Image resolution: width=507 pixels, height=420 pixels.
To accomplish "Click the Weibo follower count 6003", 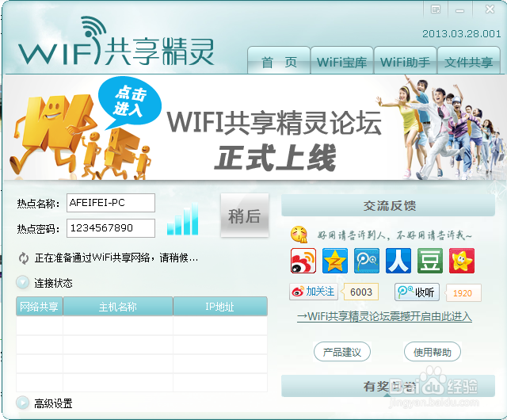I will coord(361,292).
